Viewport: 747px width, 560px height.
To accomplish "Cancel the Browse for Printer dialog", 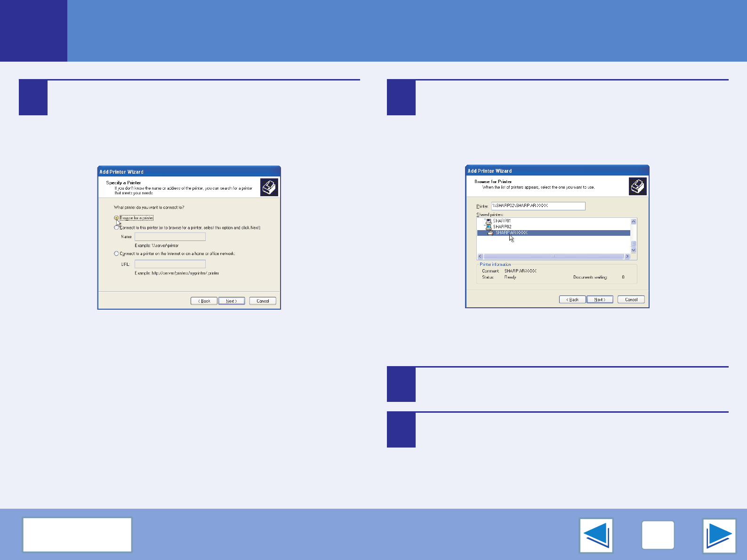I will [631, 300].
